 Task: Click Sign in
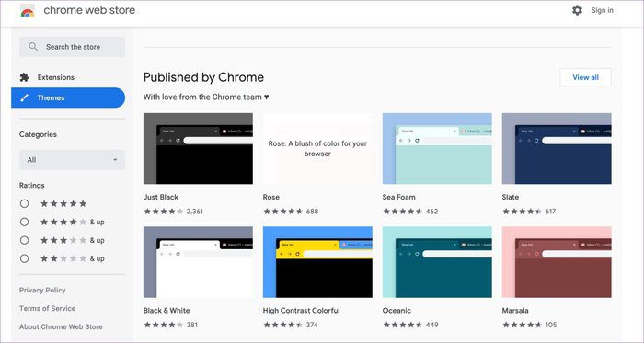[602, 10]
